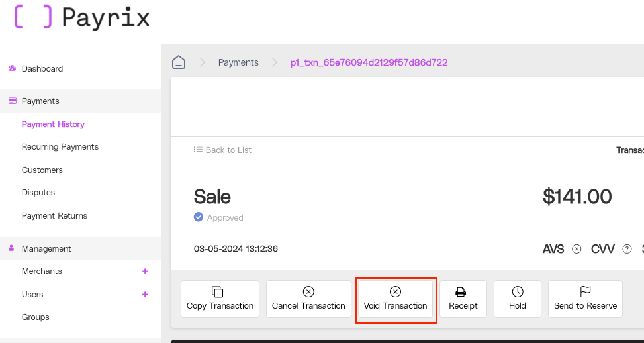Click Payments in the breadcrumb
Image resolution: width=644 pixels, height=343 pixels.
238,62
